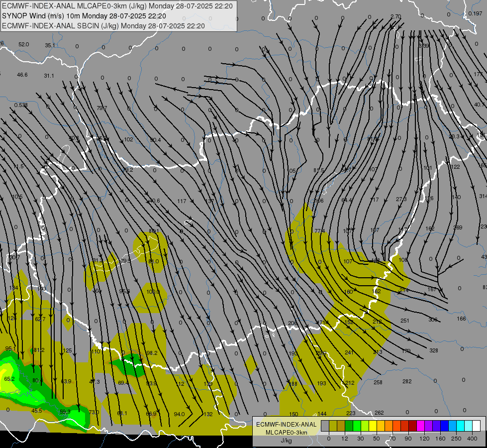
Task: Click the legend scale label '90'
Action: pyautogui.click(x=408, y=439)
